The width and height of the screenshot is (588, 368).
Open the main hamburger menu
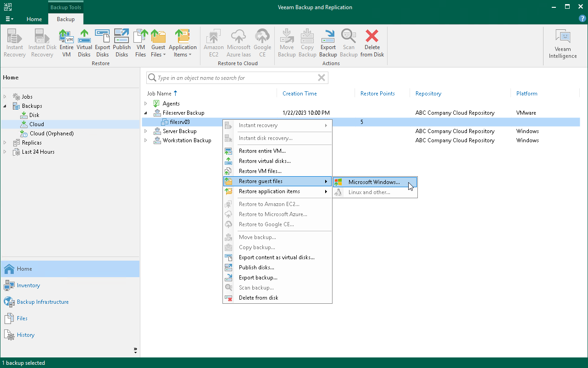click(9, 19)
